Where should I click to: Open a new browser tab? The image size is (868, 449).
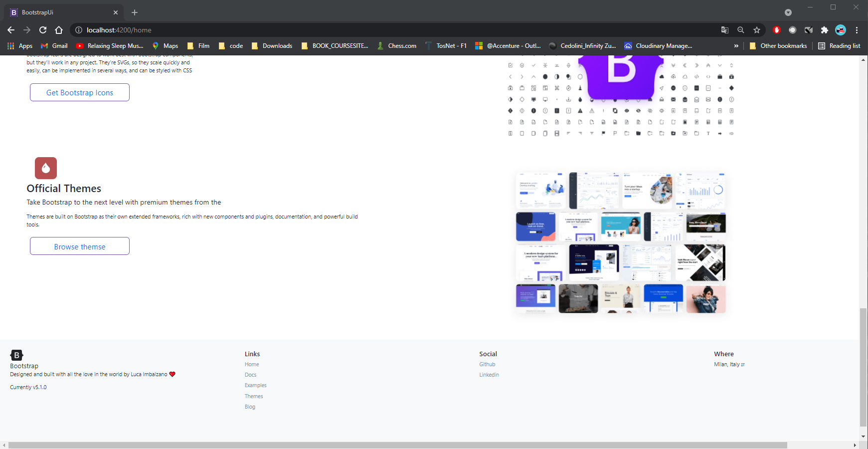point(135,12)
